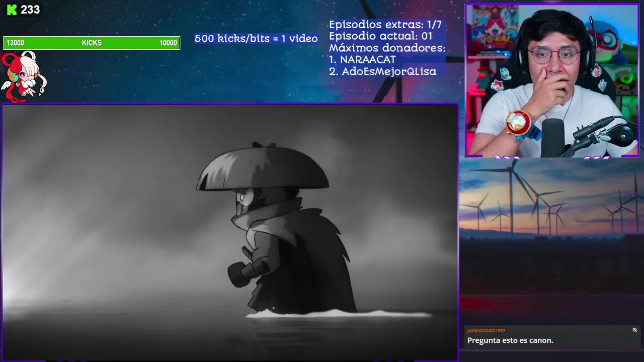
Task: Click top donor name NARAACAT
Action: [x=368, y=59]
